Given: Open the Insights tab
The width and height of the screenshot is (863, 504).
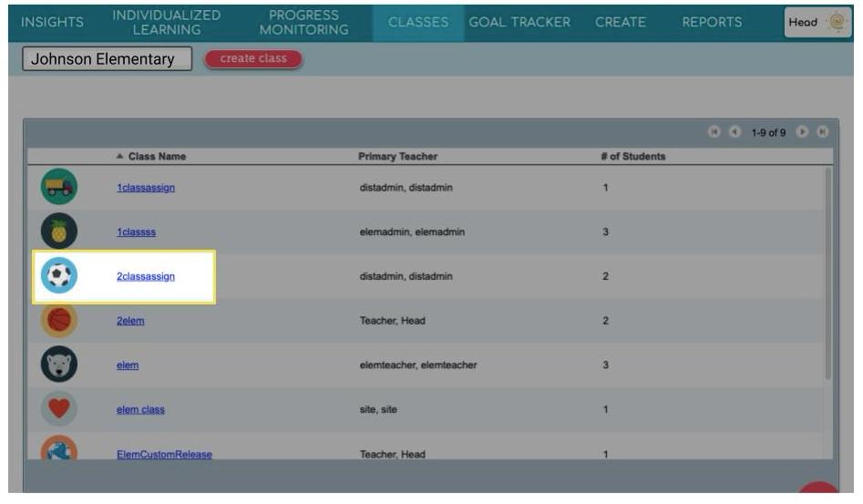Looking at the screenshot, I should (x=52, y=22).
